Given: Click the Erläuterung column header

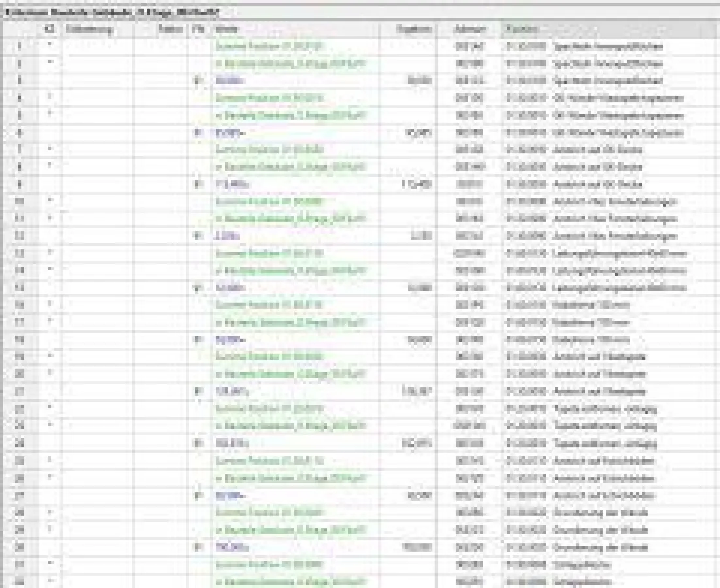Looking at the screenshot, I should 89,29.
